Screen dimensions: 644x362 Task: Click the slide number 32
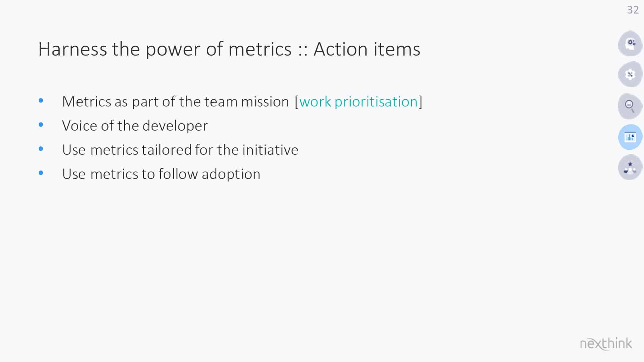coord(633,10)
